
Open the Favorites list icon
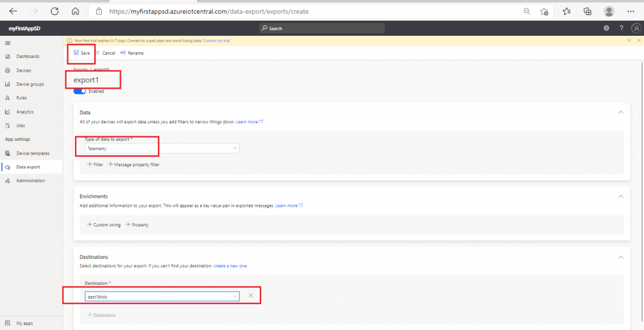tap(567, 11)
